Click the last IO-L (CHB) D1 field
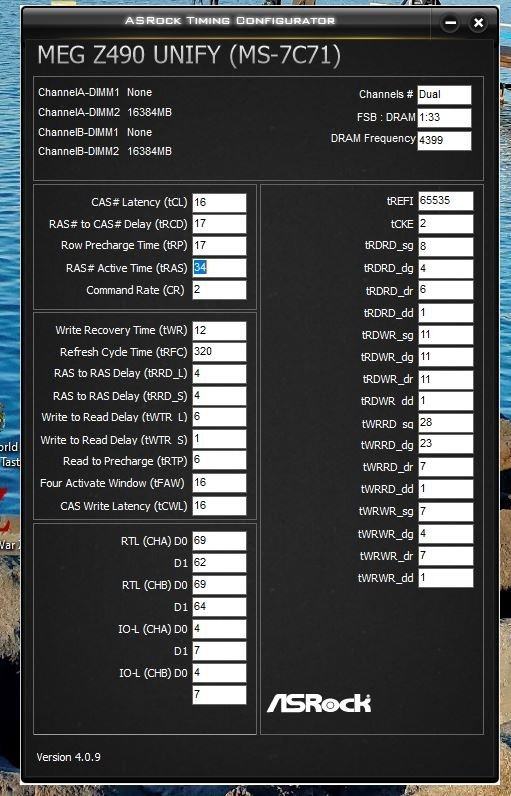511x796 pixels. [x=219, y=695]
